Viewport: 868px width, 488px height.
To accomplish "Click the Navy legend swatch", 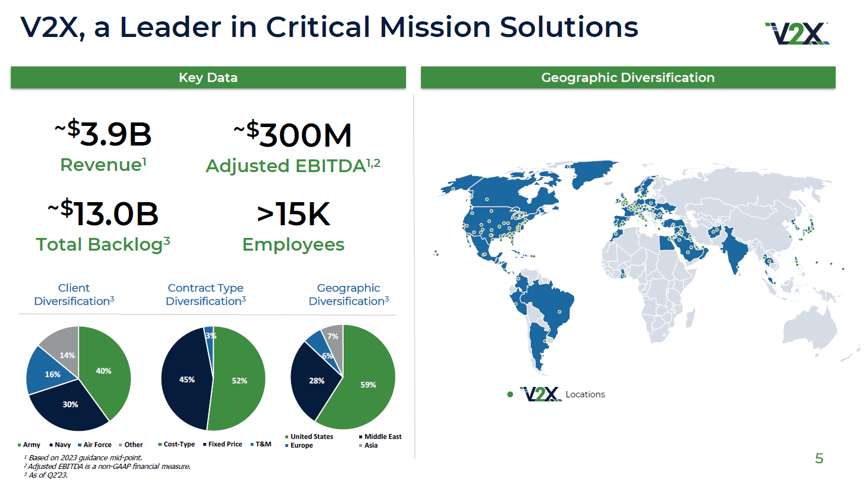I will 51,445.
